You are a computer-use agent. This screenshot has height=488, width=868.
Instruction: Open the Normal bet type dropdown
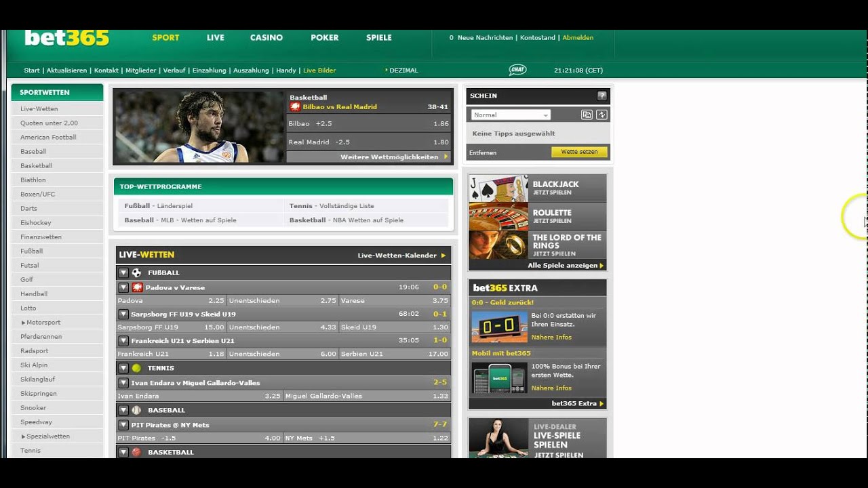(511, 115)
